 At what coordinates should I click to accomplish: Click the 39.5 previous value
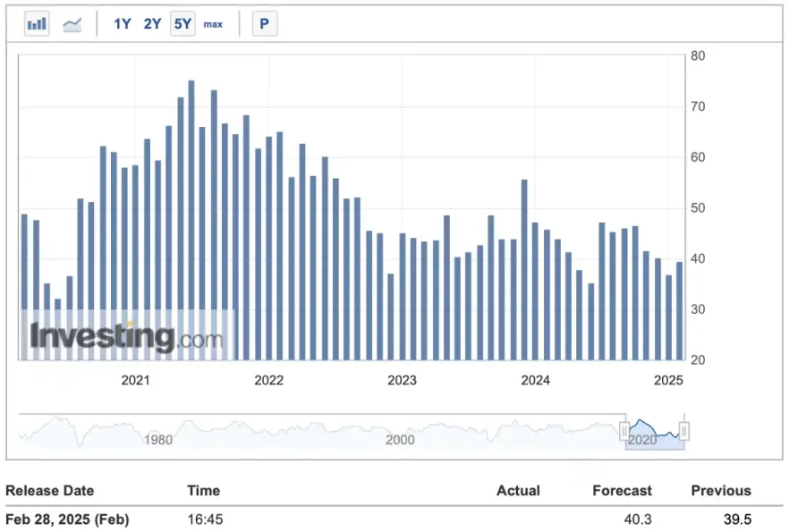[735, 519]
